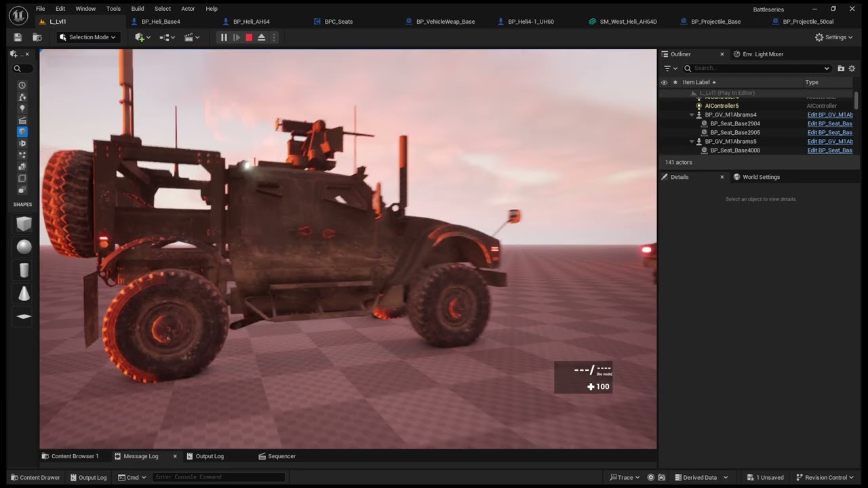This screenshot has width=868, height=488.
Task: Pick the Plane shape thumbnail
Action: 24,317
